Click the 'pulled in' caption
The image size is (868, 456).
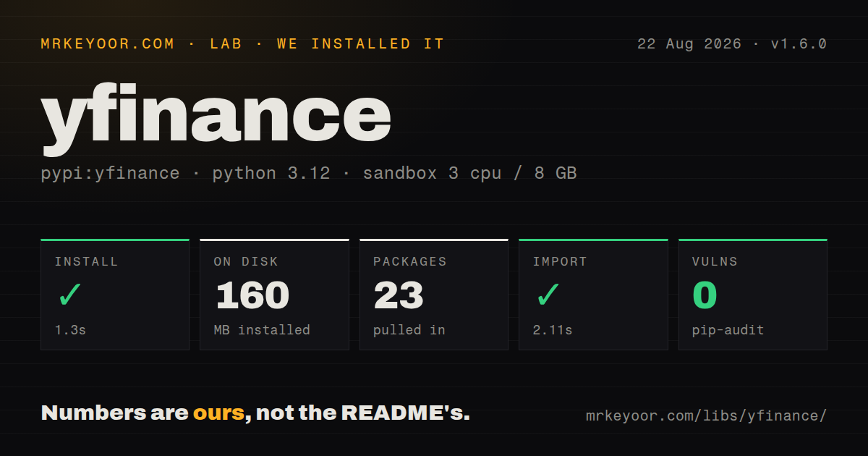point(409,330)
